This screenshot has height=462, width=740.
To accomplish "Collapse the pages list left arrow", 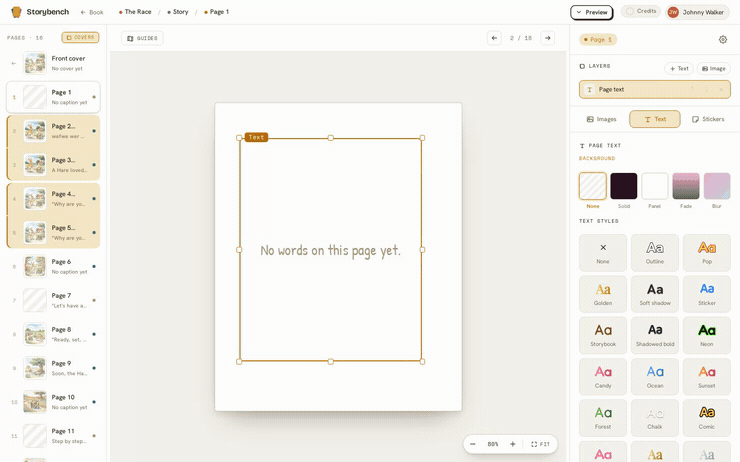I will [x=14, y=63].
